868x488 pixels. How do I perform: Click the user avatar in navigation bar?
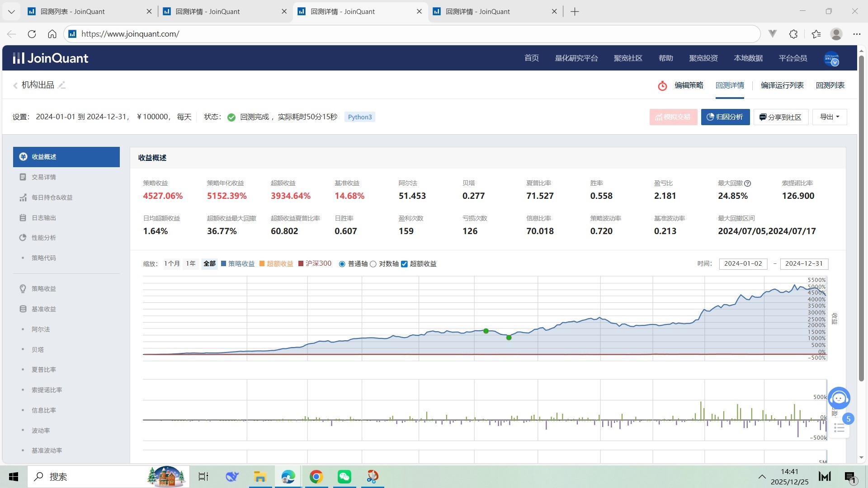tap(831, 58)
